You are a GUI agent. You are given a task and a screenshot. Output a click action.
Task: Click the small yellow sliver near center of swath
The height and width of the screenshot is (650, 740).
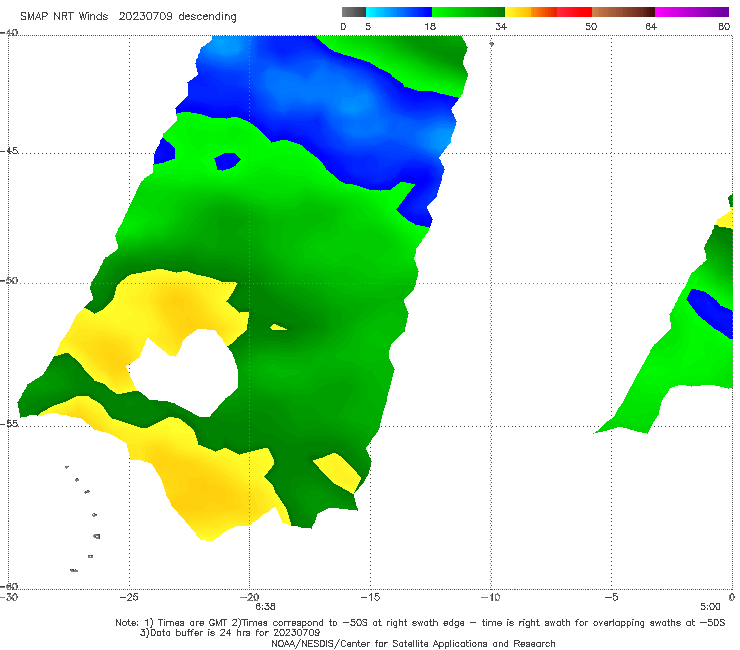278,327
